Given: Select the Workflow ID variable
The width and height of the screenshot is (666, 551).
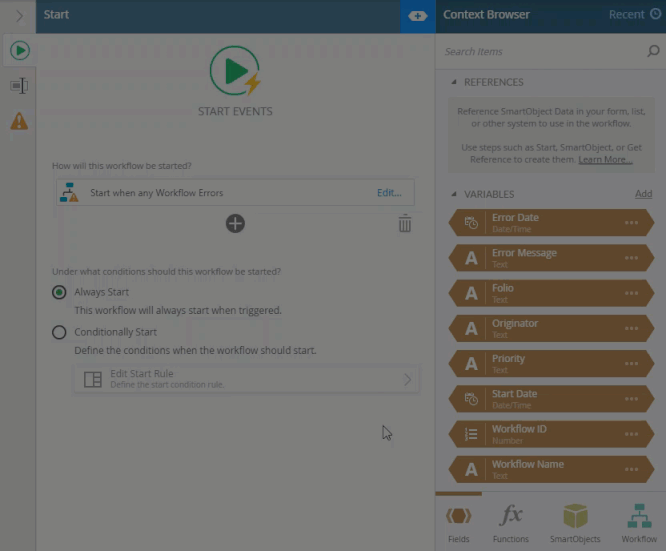Looking at the screenshot, I should coord(551,434).
